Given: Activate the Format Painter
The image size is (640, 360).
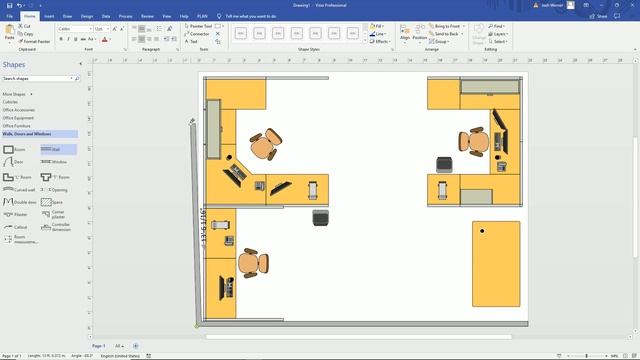Looking at the screenshot, I should tap(34, 41).
